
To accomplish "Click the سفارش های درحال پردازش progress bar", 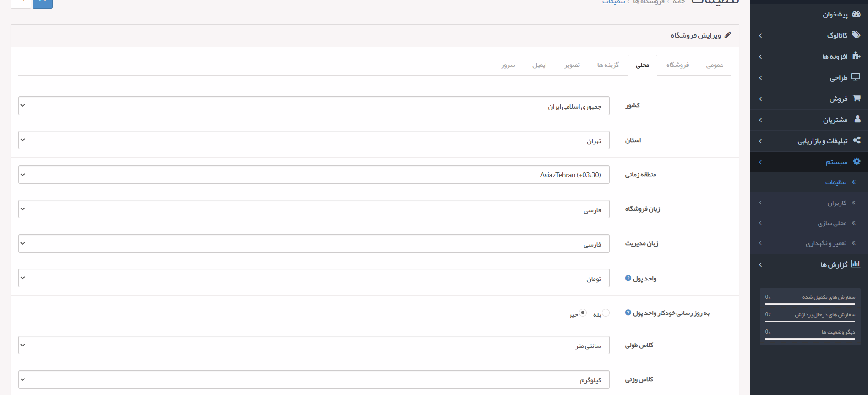I will (x=810, y=321).
